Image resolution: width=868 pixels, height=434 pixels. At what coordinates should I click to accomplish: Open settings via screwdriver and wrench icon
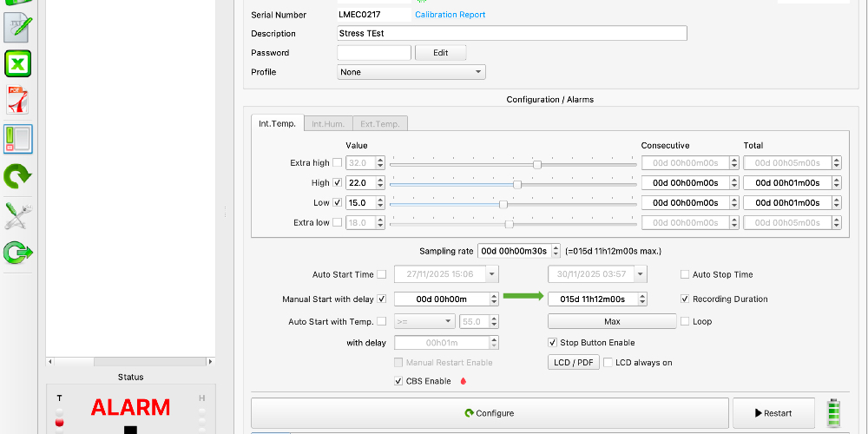click(17, 215)
